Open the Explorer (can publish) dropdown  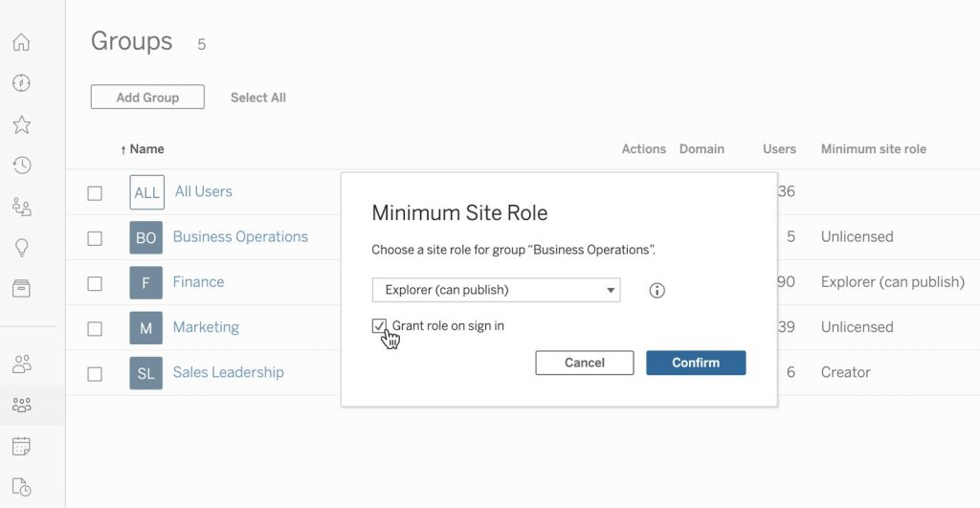[496, 290]
